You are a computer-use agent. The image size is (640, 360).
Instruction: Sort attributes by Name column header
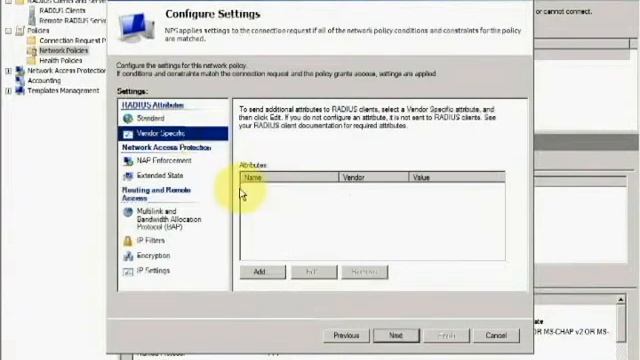pos(289,178)
